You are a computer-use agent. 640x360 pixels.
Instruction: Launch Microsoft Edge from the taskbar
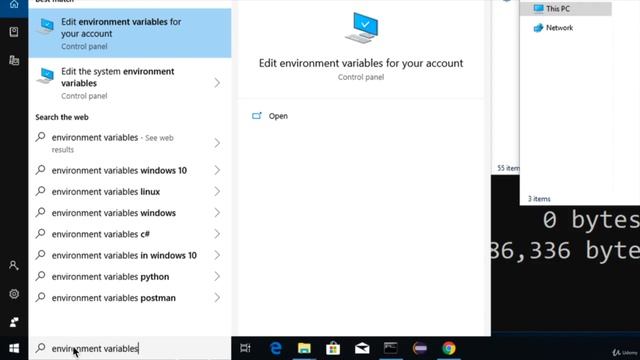point(276,348)
